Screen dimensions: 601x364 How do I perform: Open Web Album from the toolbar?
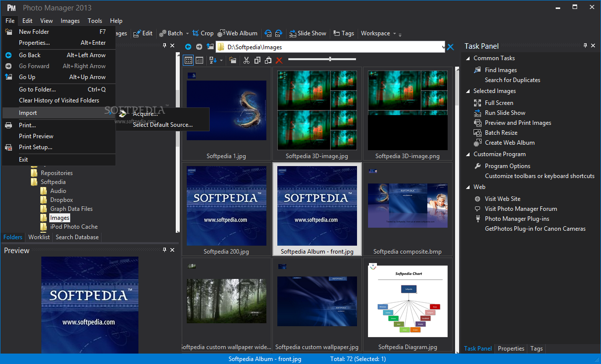(x=238, y=33)
